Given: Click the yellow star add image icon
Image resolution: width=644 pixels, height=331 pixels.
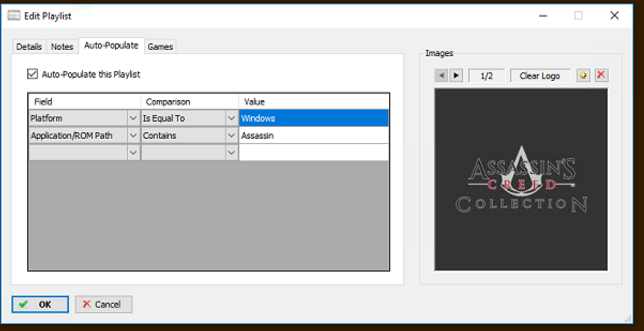Looking at the screenshot, I should (x=584, y=76).
